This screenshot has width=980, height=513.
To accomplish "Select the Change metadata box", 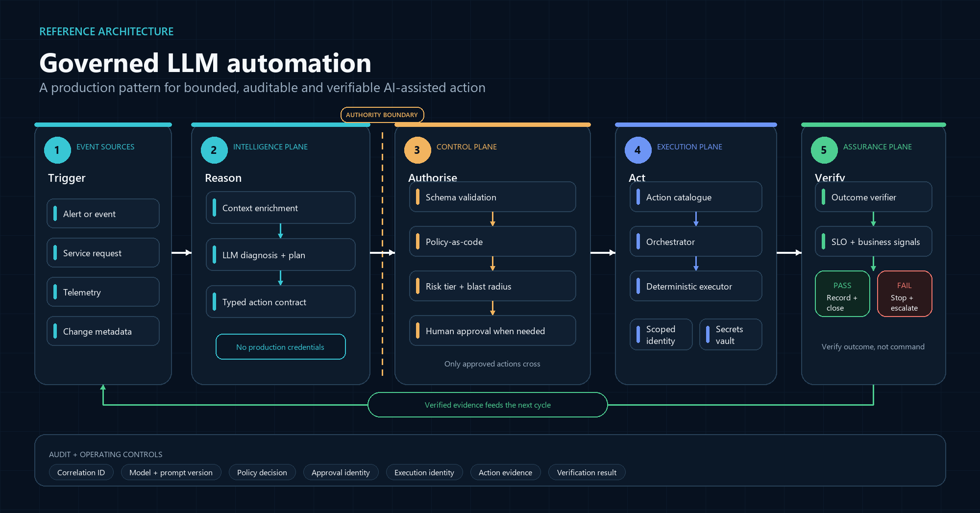I will click(103, 331).
